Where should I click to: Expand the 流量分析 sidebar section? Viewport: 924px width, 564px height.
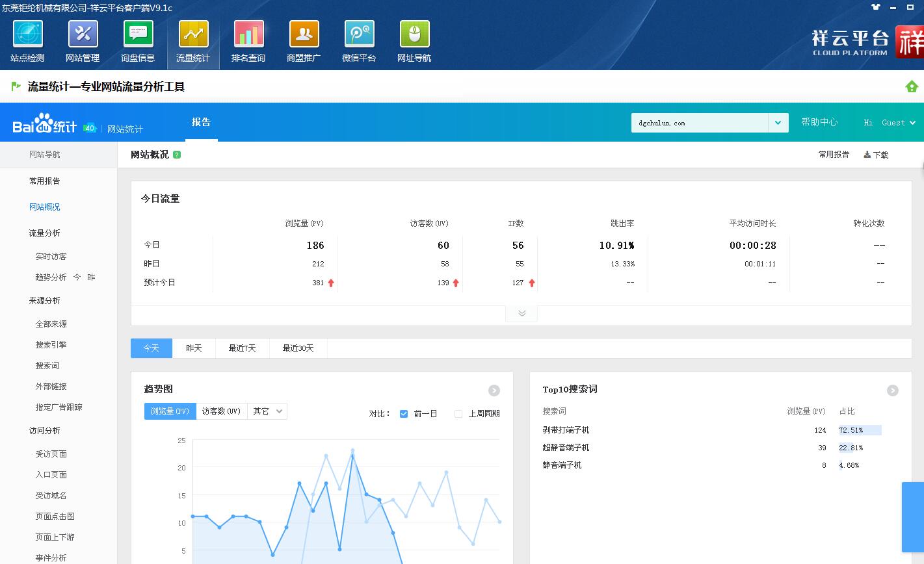pyautogui.click(x=44, y=233)
